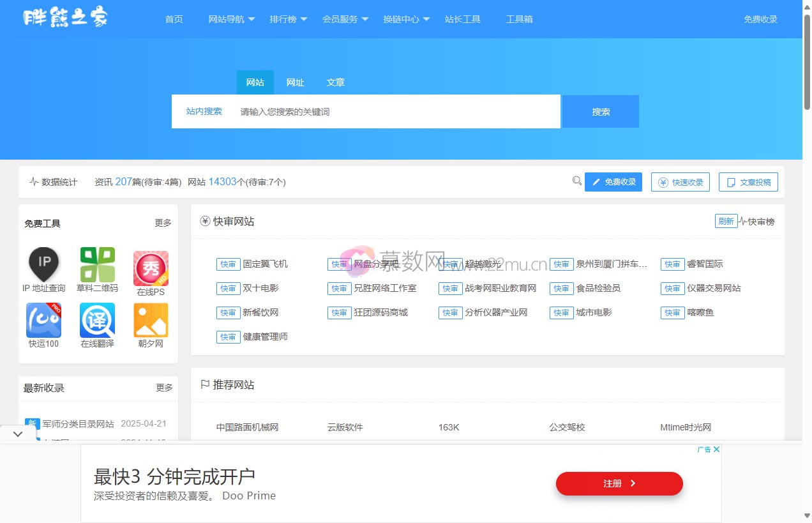Click the red 注册 button in the ad
The width and height of the screenshot is (812, 523).
(x=619, y=483)
